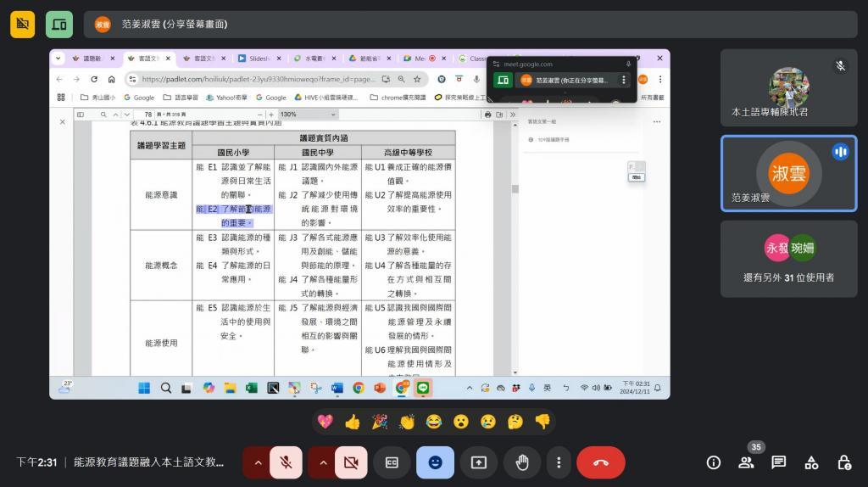
Task: Open the meeting details info panel
Action: pyautogui.click(x=714, y=462)
